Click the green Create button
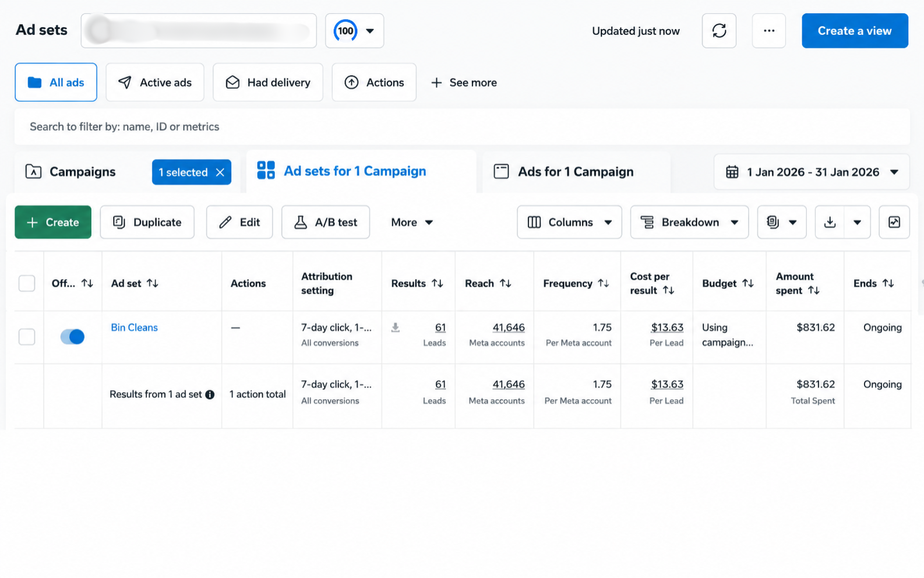 click(x=53, y=222)
